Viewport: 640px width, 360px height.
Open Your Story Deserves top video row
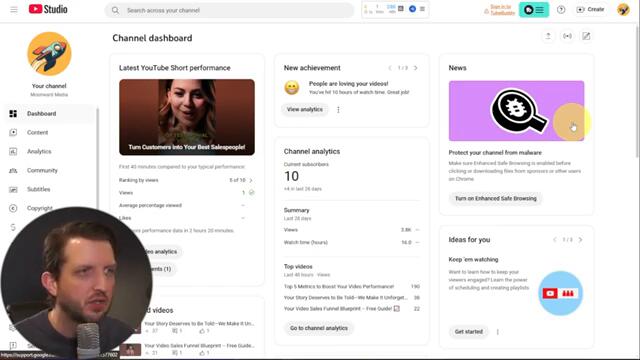351,298
